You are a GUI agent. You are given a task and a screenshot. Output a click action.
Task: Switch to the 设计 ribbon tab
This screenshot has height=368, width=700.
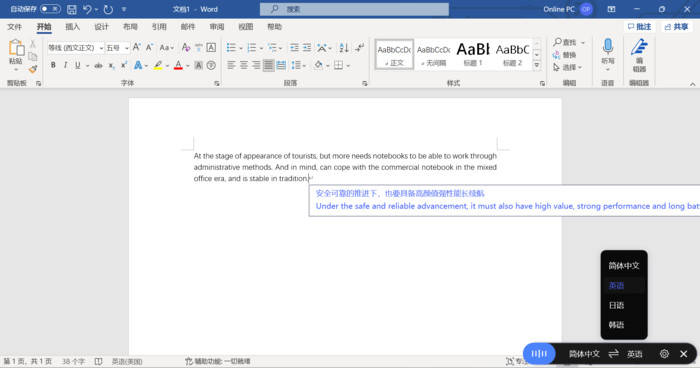[101, 27]
